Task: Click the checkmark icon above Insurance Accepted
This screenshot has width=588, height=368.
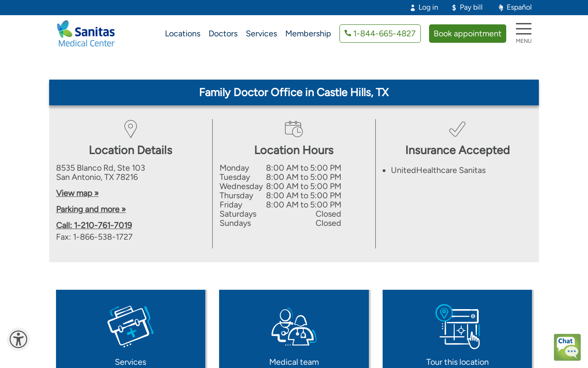Action: (457, 129)
